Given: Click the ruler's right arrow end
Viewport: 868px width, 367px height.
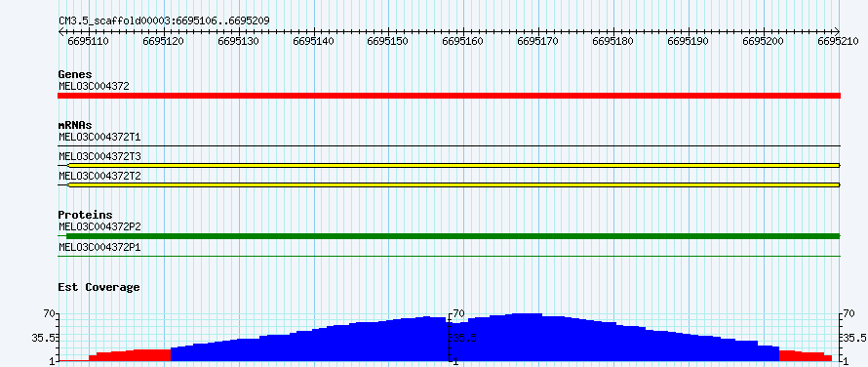Looking at the screenshot, I should tap(837, 32).
